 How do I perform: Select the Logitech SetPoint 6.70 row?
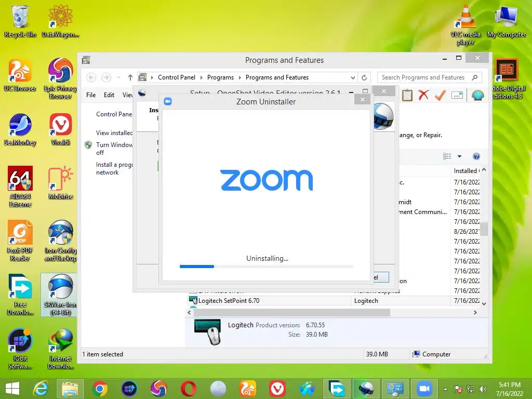tap(334, 301)
